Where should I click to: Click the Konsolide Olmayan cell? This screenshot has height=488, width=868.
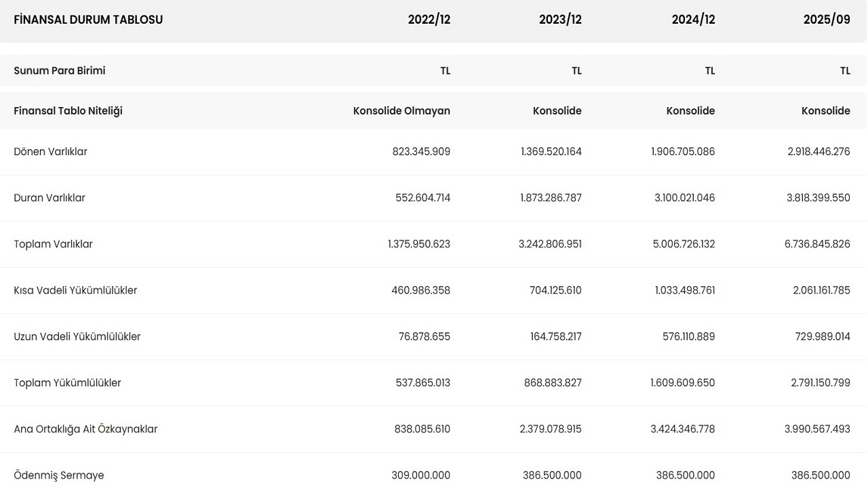tap(401, 110)
